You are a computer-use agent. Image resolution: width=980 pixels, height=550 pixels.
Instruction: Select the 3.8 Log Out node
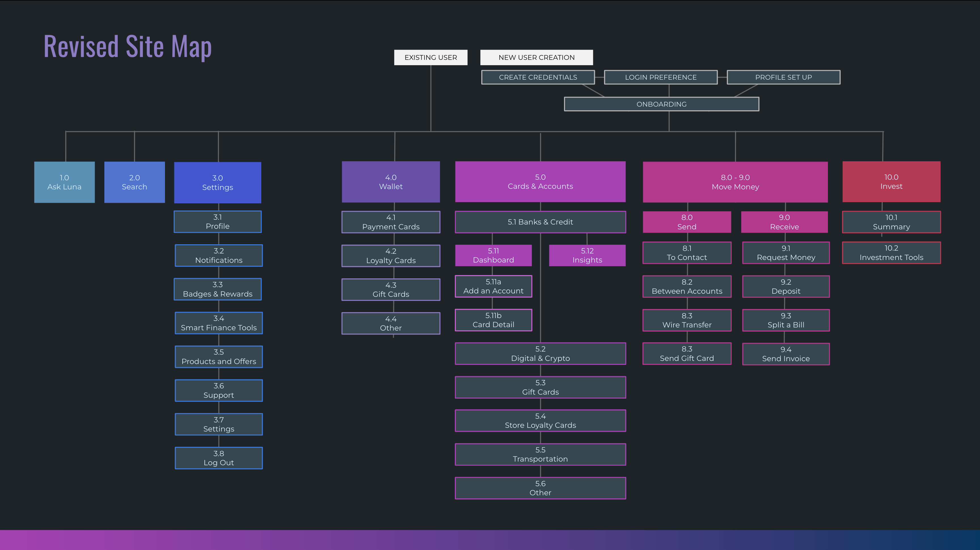pyautogui.click(x=219, y=458)
